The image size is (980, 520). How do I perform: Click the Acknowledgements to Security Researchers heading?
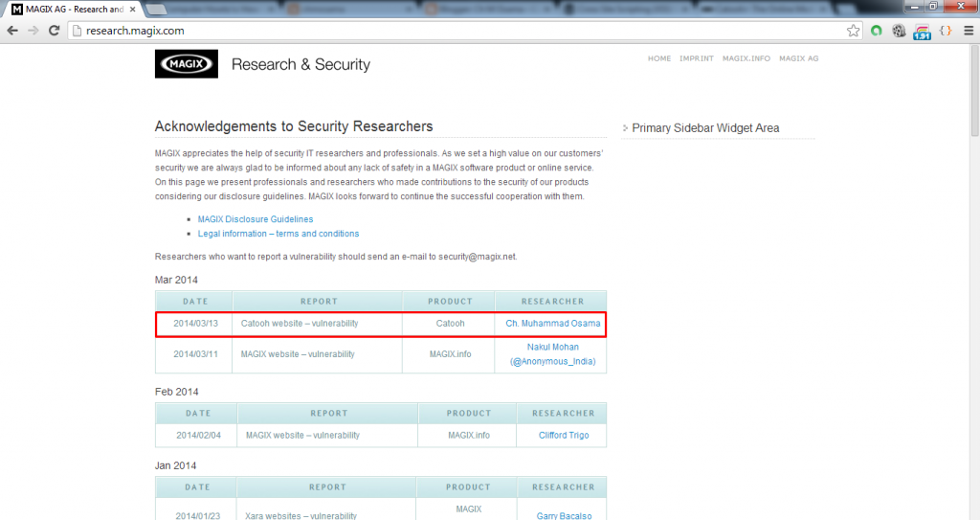coord(294,126)
